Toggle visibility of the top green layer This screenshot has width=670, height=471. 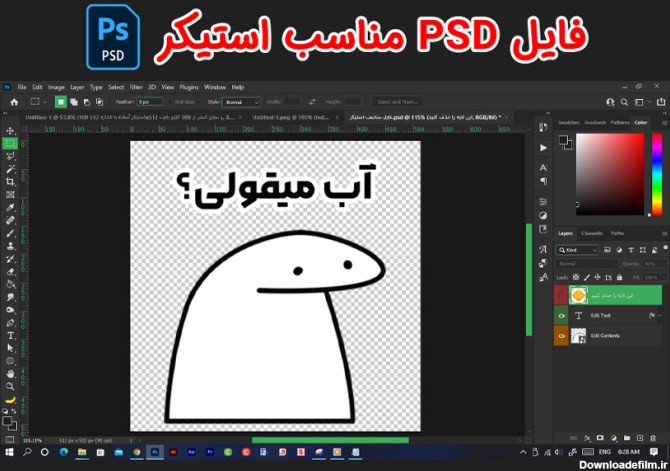[x=562, y=295]
